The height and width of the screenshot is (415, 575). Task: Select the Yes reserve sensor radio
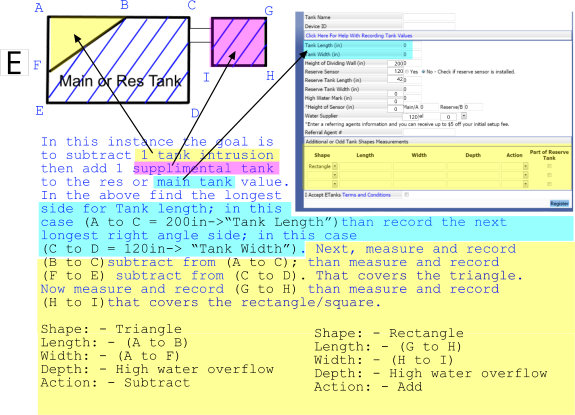[407, 72]
